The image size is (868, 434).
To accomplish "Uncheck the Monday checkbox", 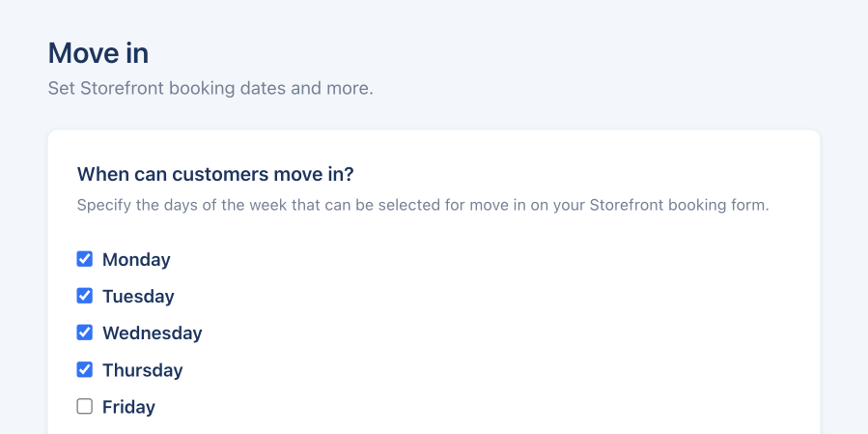I will tap(84, 259).
